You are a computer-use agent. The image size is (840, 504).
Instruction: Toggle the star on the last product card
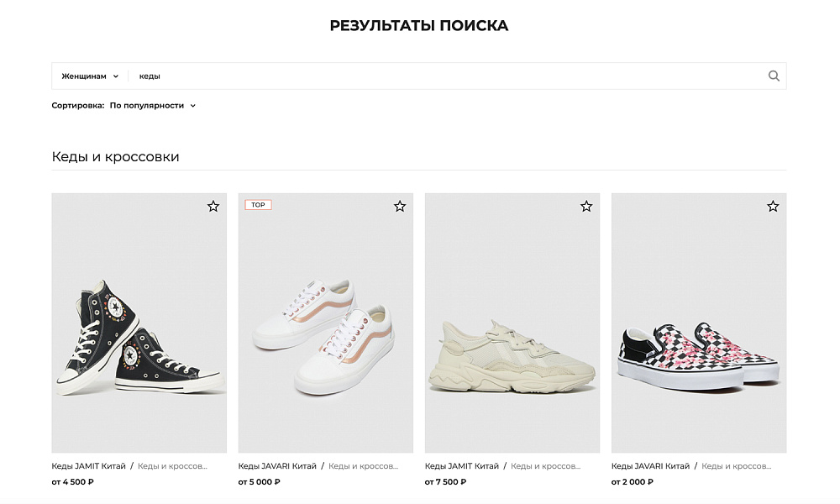[x=772, y=205]
